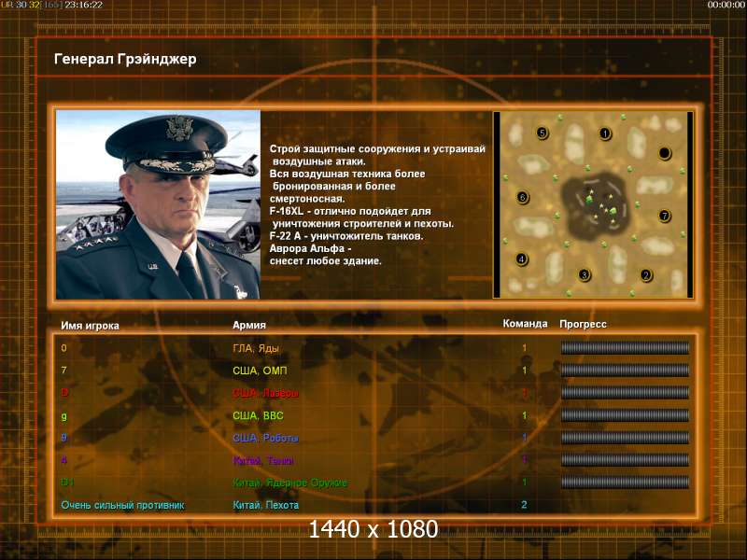Viewport: 747px width, 560px height.
Task: Click the '00:00:00' timer at top right
Action: click(x=726, y=5)
